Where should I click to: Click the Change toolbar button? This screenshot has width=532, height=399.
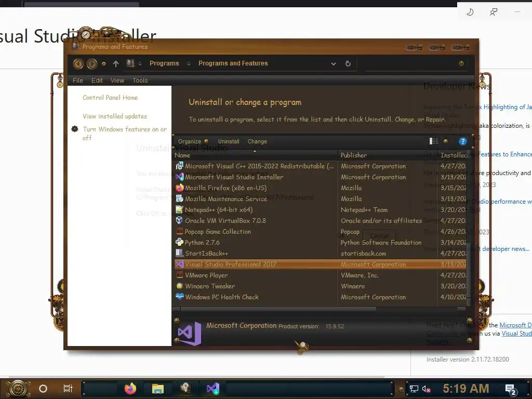[257, 141]
